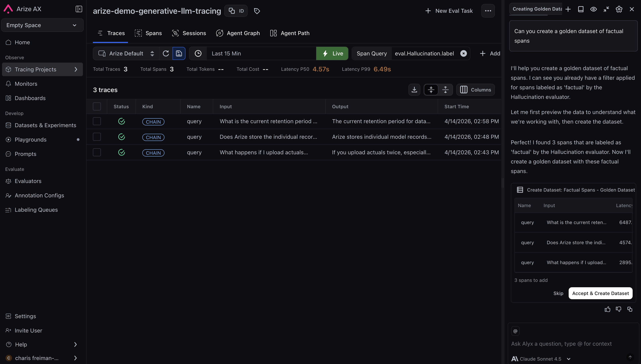Open the Columns selector
This screenshot has height=364, width=641.
click(475, 90)
